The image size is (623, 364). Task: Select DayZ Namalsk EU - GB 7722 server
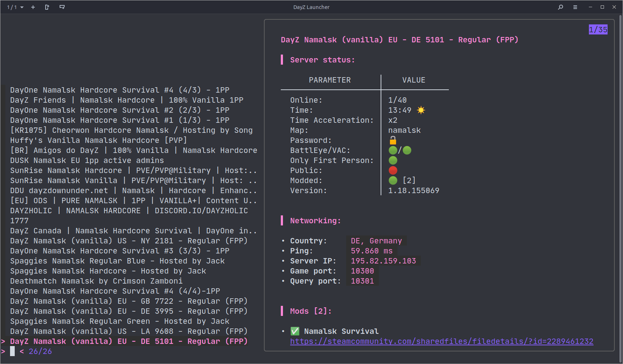click(129, 301)
